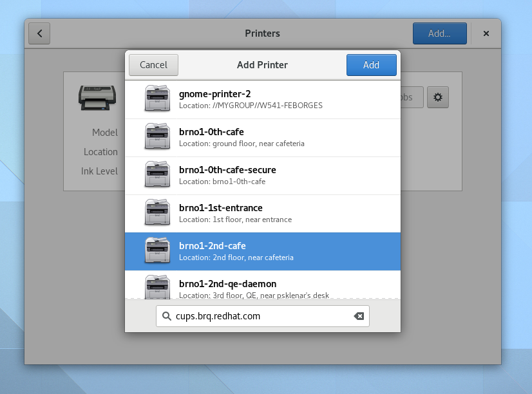Click the brno1-2nd-cafe printer icon
The height and width of the screenshot is (394, 532).
(157, 250)
